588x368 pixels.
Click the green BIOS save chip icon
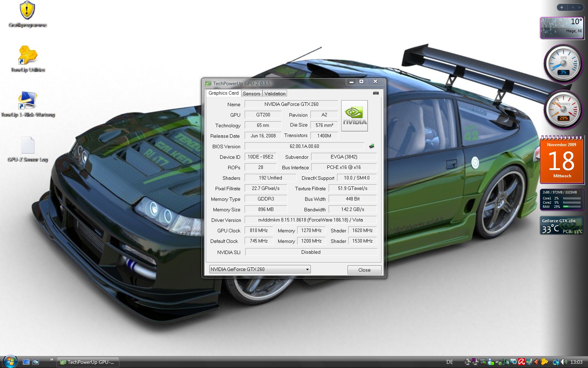point(372,146)
